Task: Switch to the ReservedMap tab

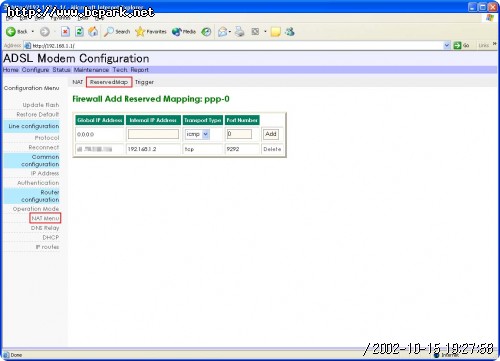Action: (x=109, y=82)
